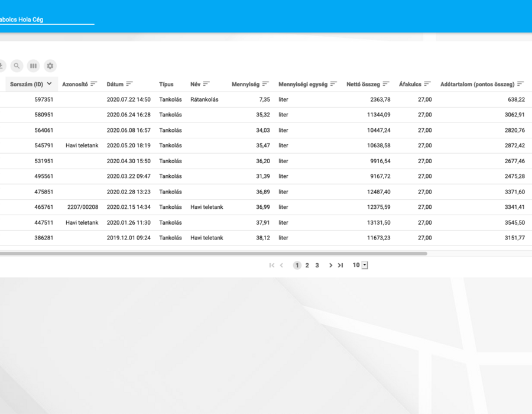Select row ID 564061
This screenshot has width=532, height=414.
click(x=44, y=130)
